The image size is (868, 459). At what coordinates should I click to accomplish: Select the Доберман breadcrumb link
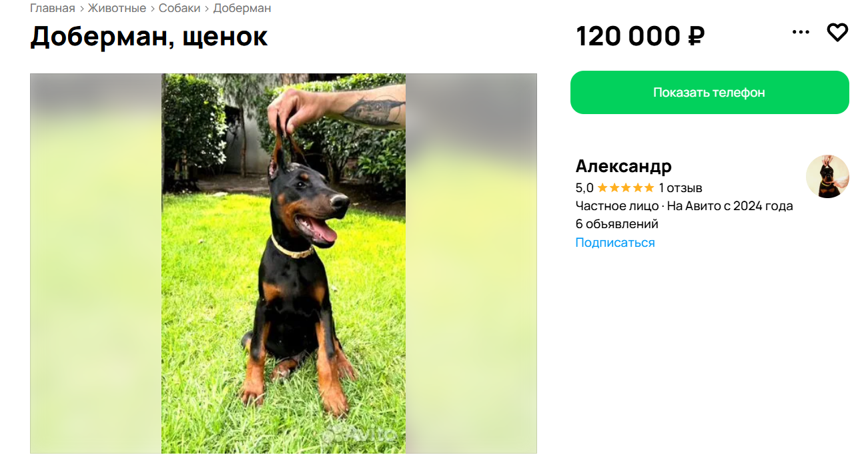[242, 8]
